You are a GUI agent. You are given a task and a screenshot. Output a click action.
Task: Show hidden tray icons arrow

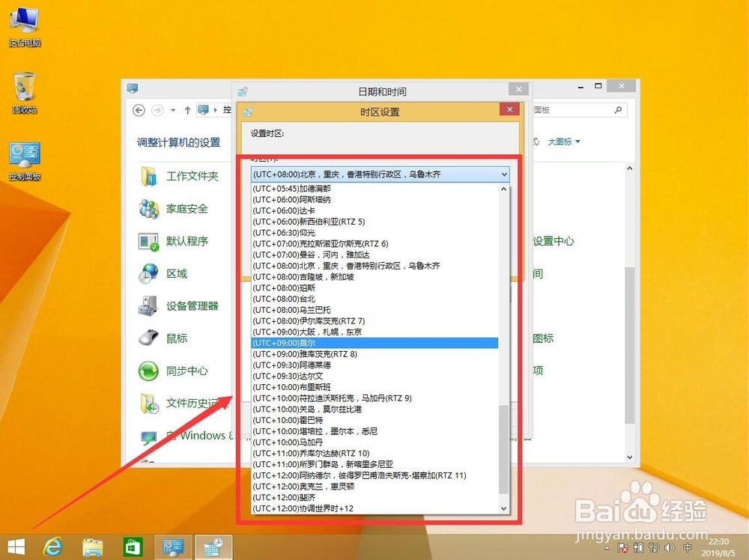607,548
